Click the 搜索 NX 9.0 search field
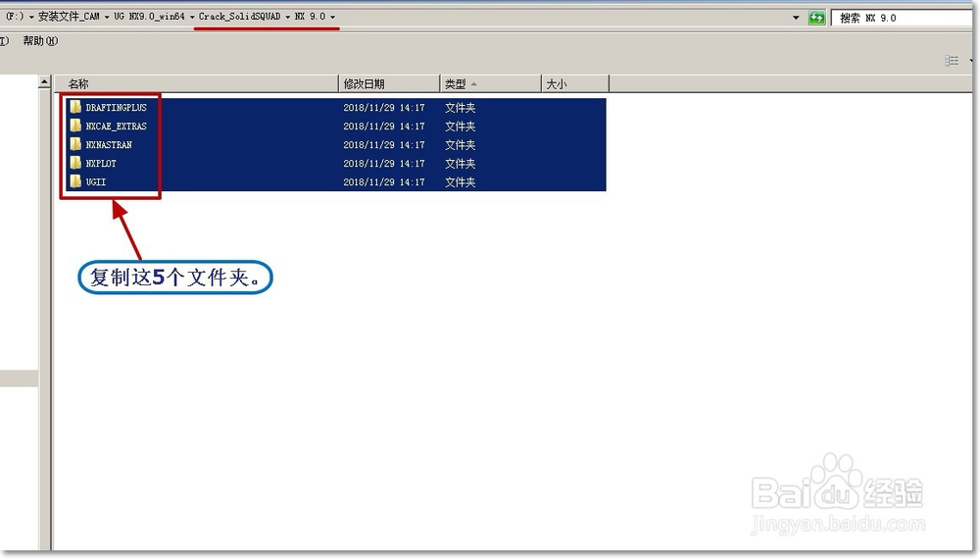 [x=903, y=18]
